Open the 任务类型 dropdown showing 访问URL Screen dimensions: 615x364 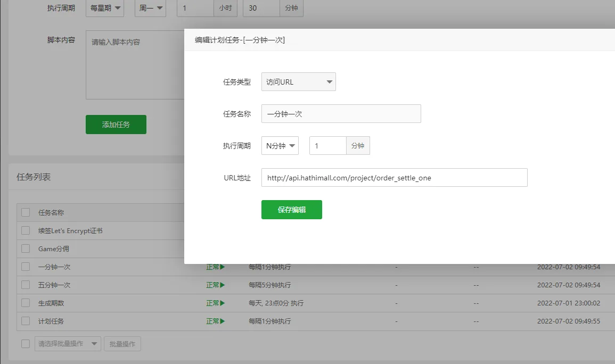[299, 82]
